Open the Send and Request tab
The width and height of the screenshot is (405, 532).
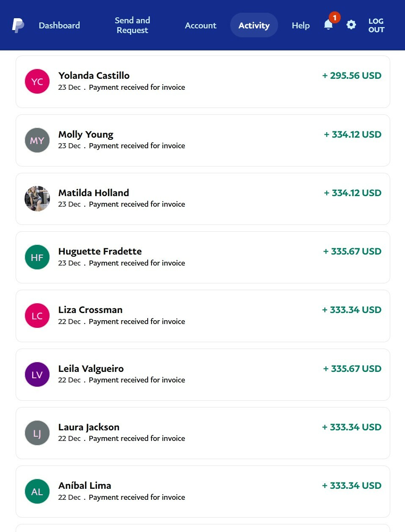tap(132, 25)
